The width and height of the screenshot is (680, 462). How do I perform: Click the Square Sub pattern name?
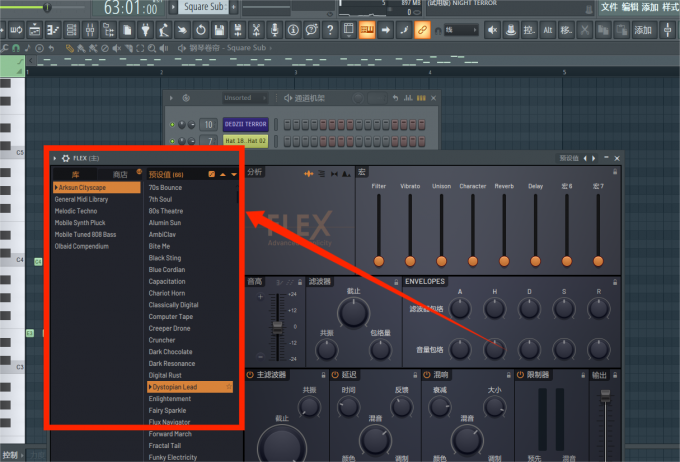pos(204,7)
